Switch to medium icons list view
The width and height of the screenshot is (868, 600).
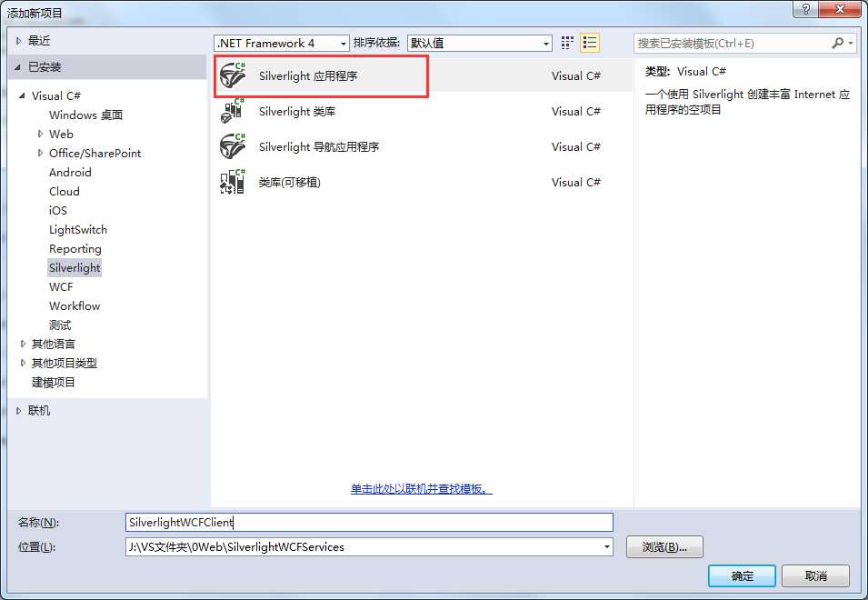coord(590,43)
